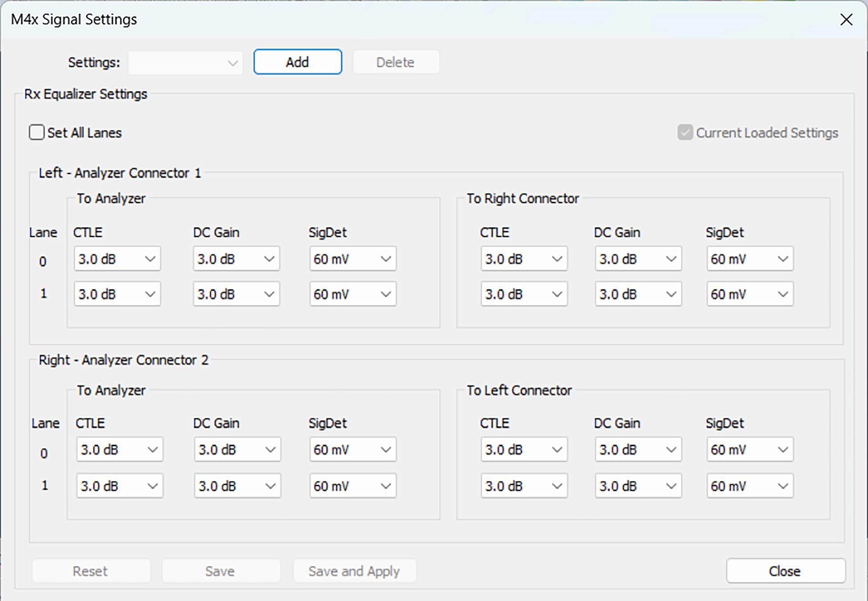This screenshot has height=601, width=868.
Task: Expand To Right Connector Lane 1 SigDet dropdown
Action: click(x=750, y=294)
